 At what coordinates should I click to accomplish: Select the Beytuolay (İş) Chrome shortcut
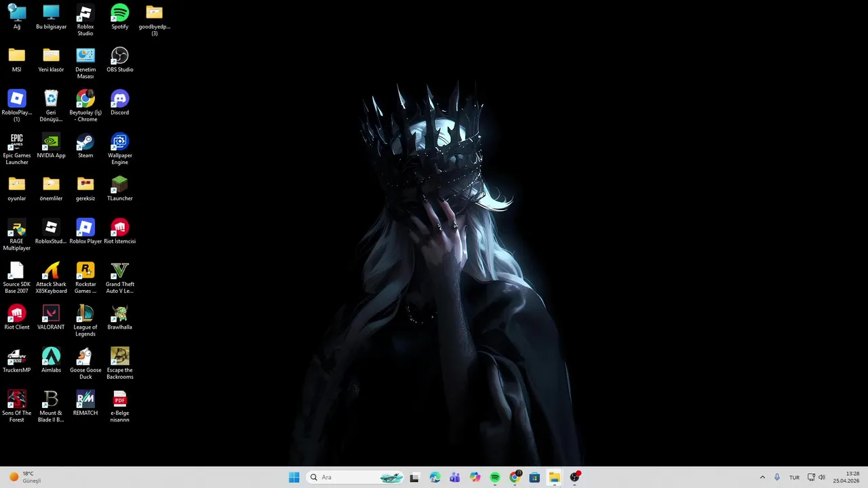coord(85,106)
